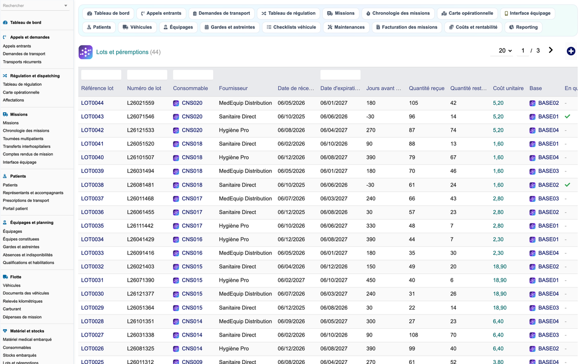The height and width of the screenshot is (364, 588).
Task: Click Régulation et dispatching section header
Action: [x=35, y=76]
